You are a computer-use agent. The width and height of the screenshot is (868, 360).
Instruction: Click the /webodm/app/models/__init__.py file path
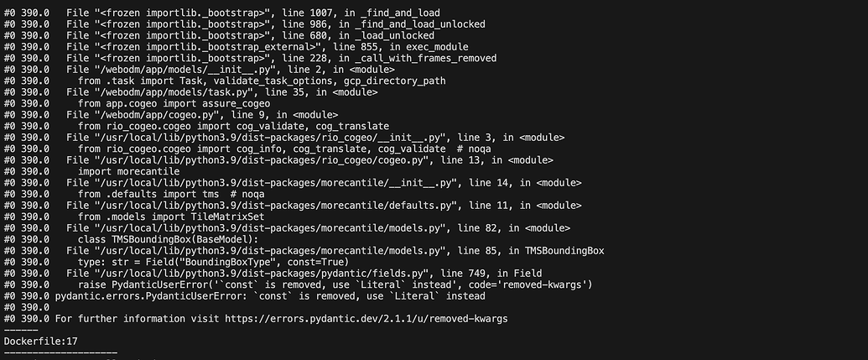[x=179, y=70]
